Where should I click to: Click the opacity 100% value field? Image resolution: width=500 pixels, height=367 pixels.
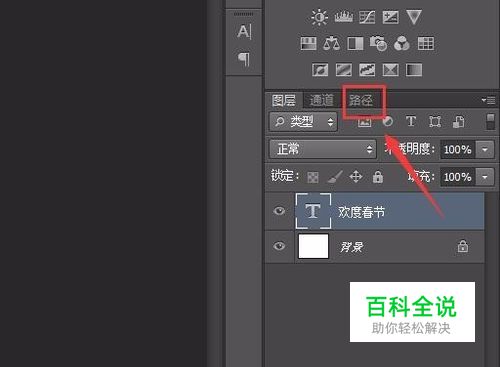click(x=458, y=149)
